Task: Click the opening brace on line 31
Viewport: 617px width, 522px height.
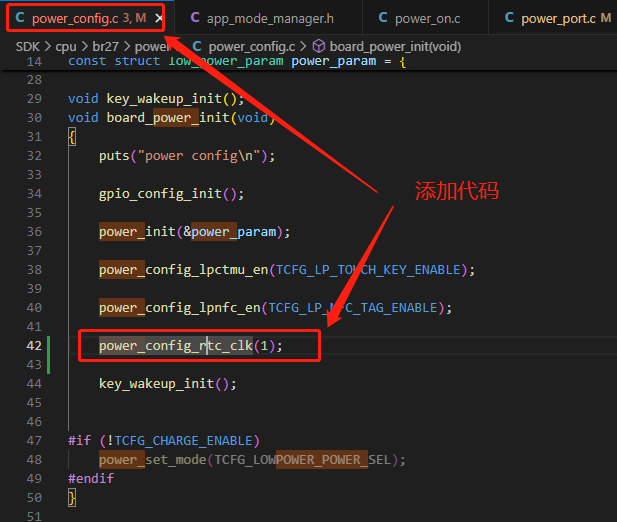Action: [72, 137]
